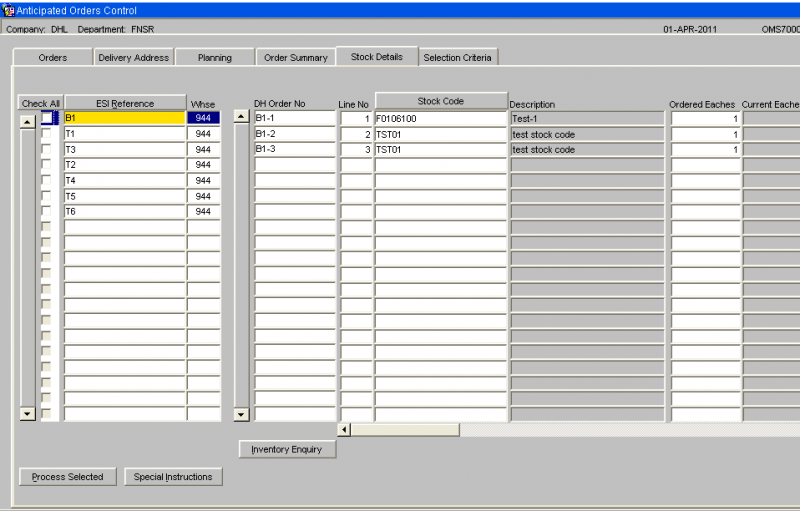Click Ordered Eaches field for order B1-1

tap(706, 118)
